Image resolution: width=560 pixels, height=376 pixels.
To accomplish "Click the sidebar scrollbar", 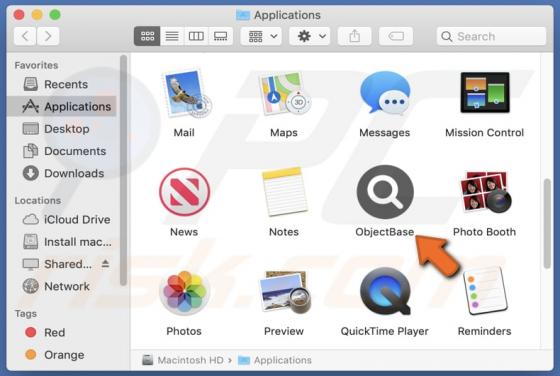I will (x=124, y=170).
